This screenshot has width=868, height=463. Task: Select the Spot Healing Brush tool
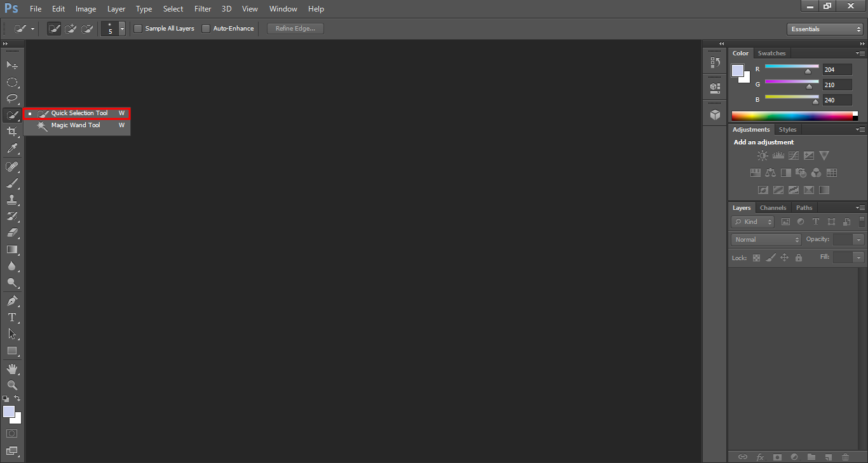pyautogui.click(x=11, y=167)
